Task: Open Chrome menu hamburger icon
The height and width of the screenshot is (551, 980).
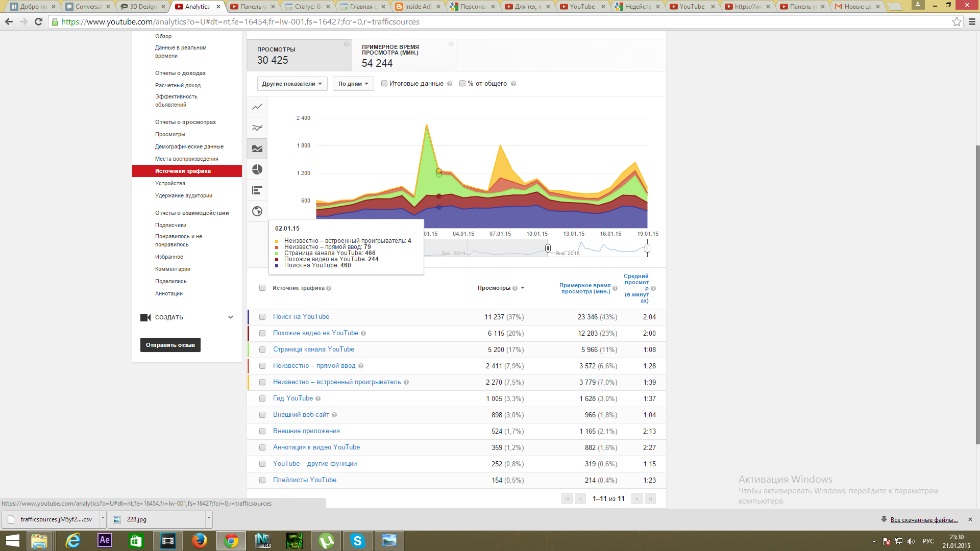Action: tap(972, 21)
